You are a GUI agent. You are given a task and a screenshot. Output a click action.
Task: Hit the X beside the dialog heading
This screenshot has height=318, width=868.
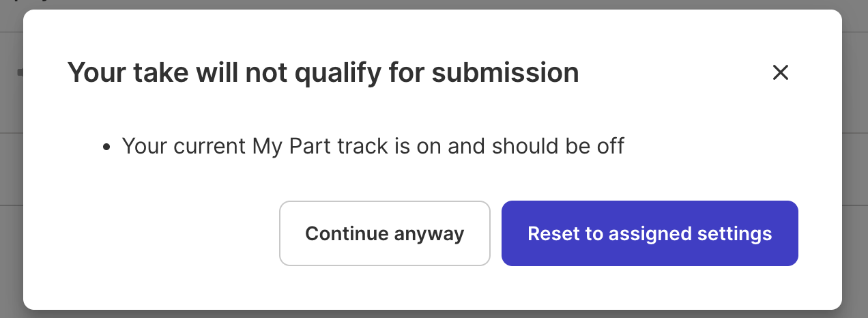click(x=780, y=73)
